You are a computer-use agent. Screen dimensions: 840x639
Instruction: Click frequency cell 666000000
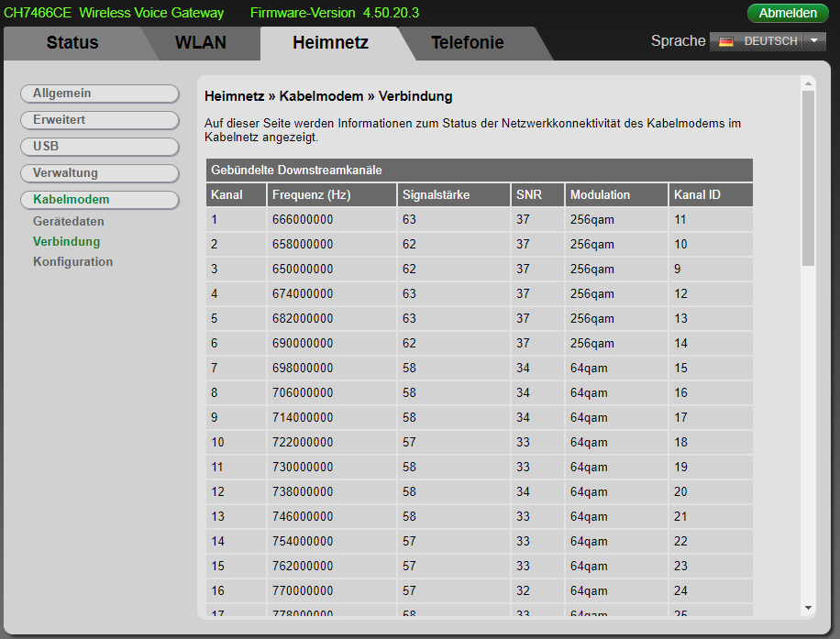pyautogui.click(x=332, y=220)
